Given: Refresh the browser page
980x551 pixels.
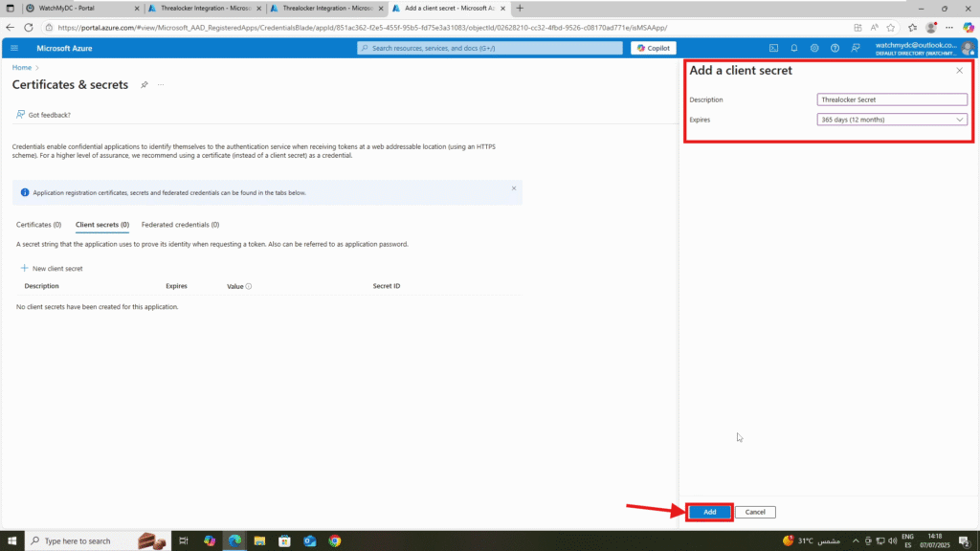Looking at the screenshot, I should pos(28,28).
